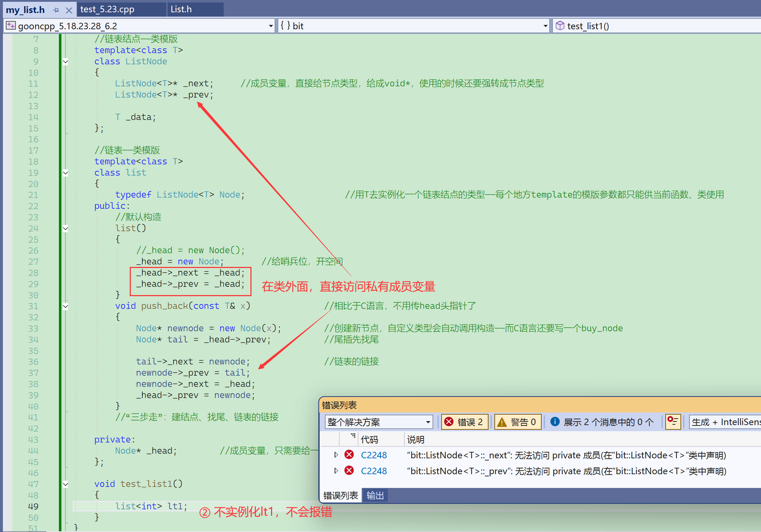Viewport: 761px width, 532px height.
Task: Click the gooncpp project icon in navigation bar
Action: (x=11, y=26)
